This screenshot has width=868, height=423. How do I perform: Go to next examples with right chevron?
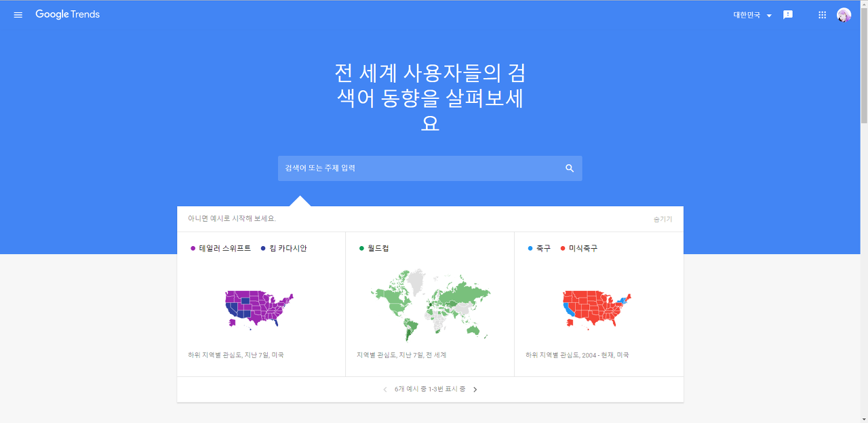coord(475,389)
